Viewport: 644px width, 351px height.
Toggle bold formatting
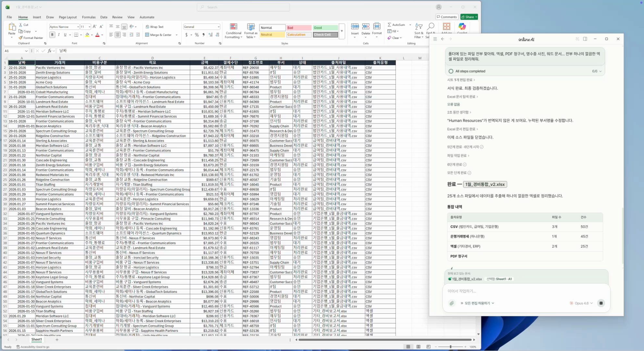pyautogui.click(x=52, y=35)
